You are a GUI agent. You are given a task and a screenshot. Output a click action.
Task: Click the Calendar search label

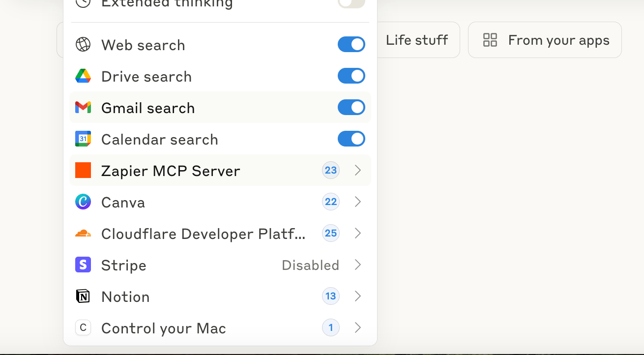[x=160, y=139]
